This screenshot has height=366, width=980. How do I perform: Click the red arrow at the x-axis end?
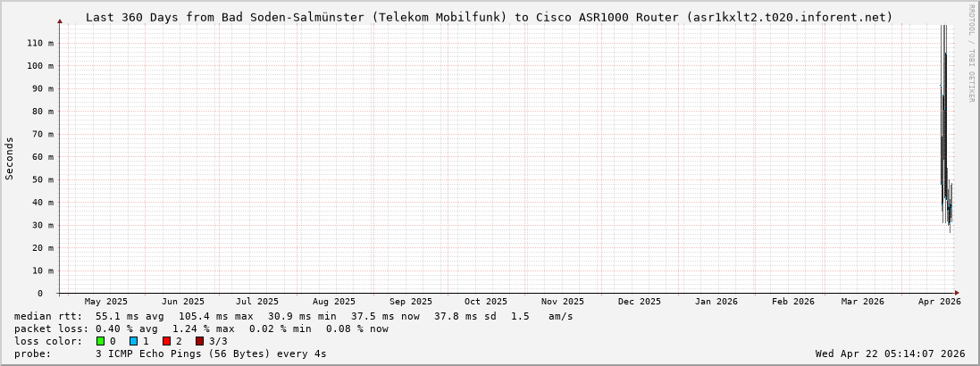[956, 293]
